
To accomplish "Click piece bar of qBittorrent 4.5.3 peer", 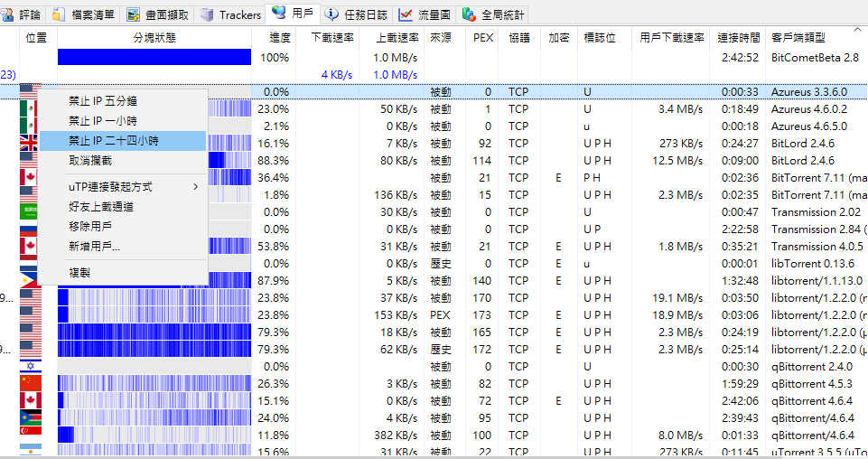I will (x=154, y=384).
